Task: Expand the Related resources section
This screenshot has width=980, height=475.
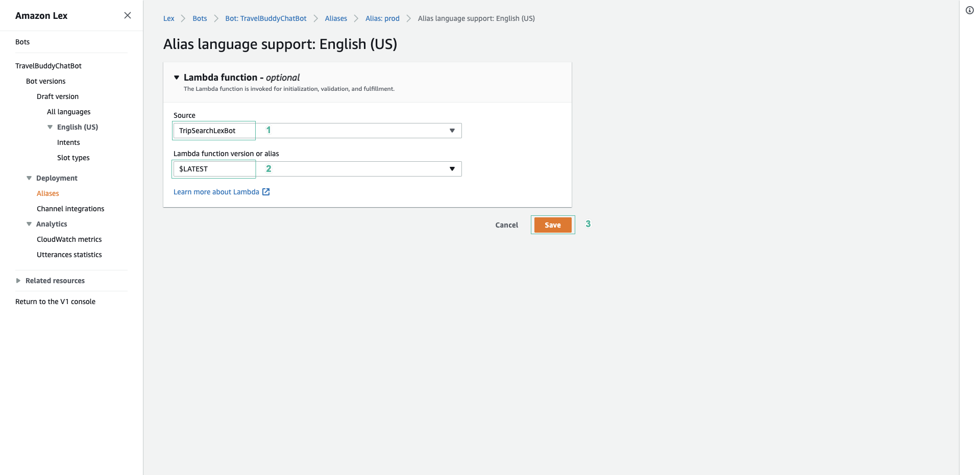Action: point(18,281)
